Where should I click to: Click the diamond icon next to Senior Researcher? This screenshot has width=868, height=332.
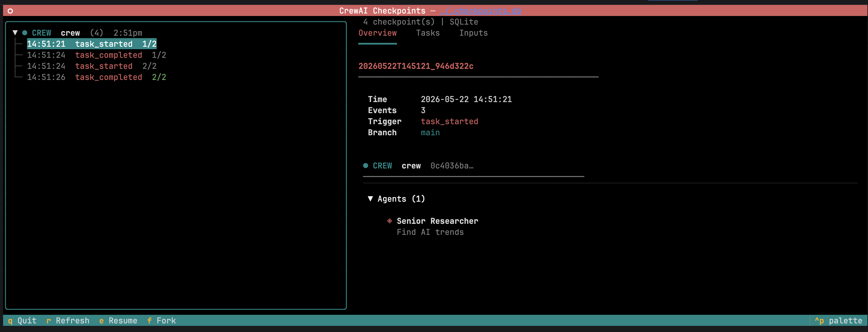coord(389,221)
